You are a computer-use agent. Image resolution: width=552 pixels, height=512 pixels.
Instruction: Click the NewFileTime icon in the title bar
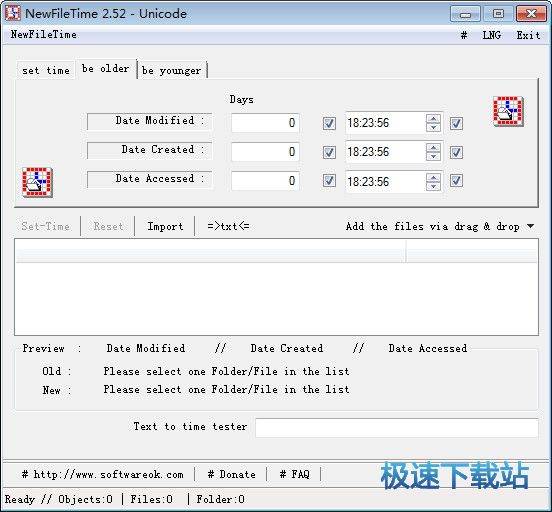tap(13, 13)
